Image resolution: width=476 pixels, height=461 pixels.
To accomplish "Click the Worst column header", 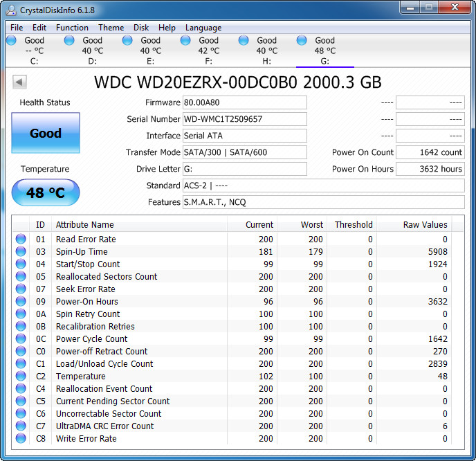I will tap(302, 225).
